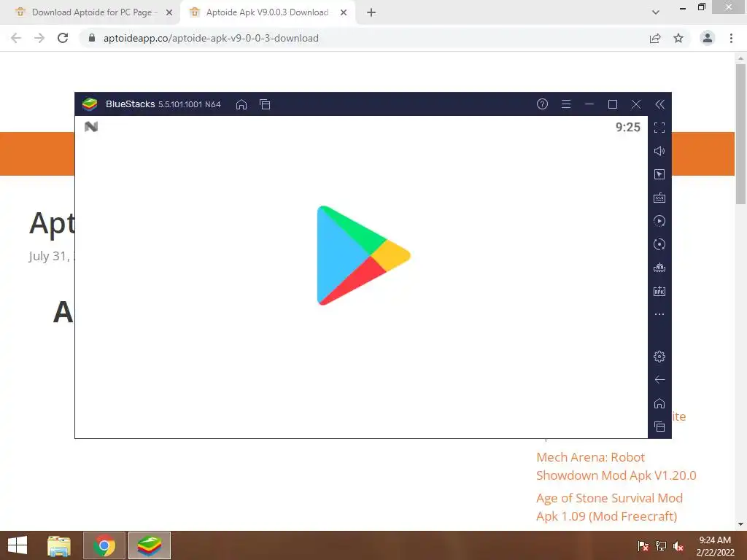Click network status tray icon

660,546
